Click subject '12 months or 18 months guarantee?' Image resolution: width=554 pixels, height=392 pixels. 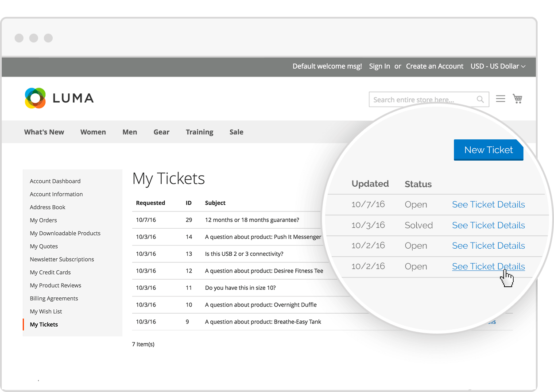point(252,220)
